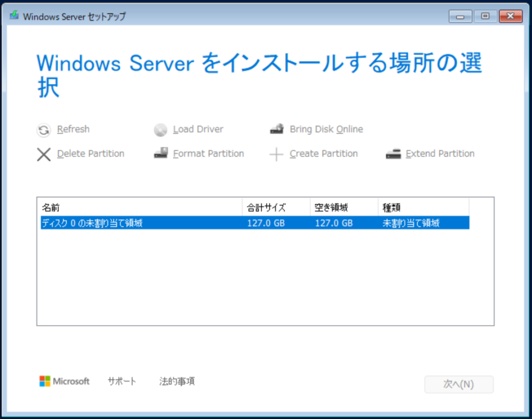Click the Refresh link
The height and width of the screenshot is (419, 532).
pyautogui.click(x=73, y=129)
